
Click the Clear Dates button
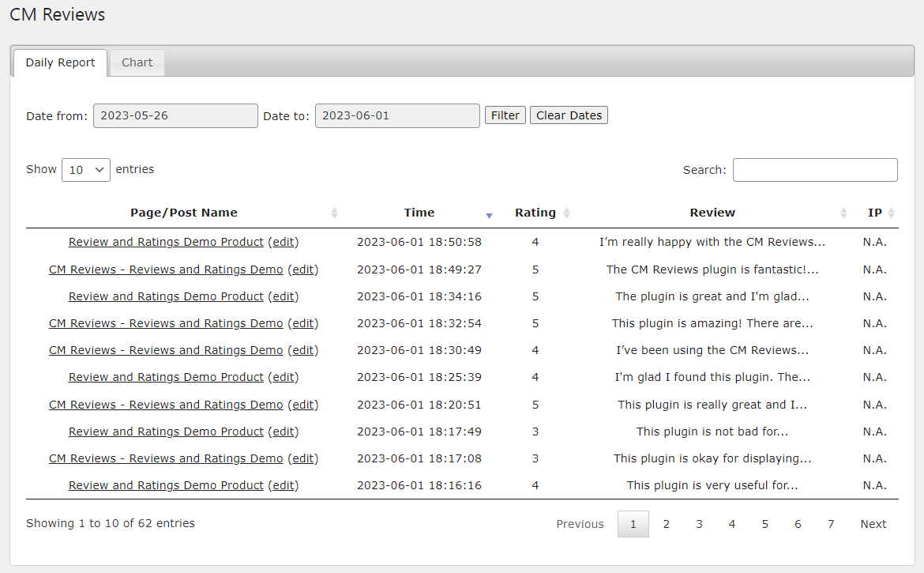[569, 115]
